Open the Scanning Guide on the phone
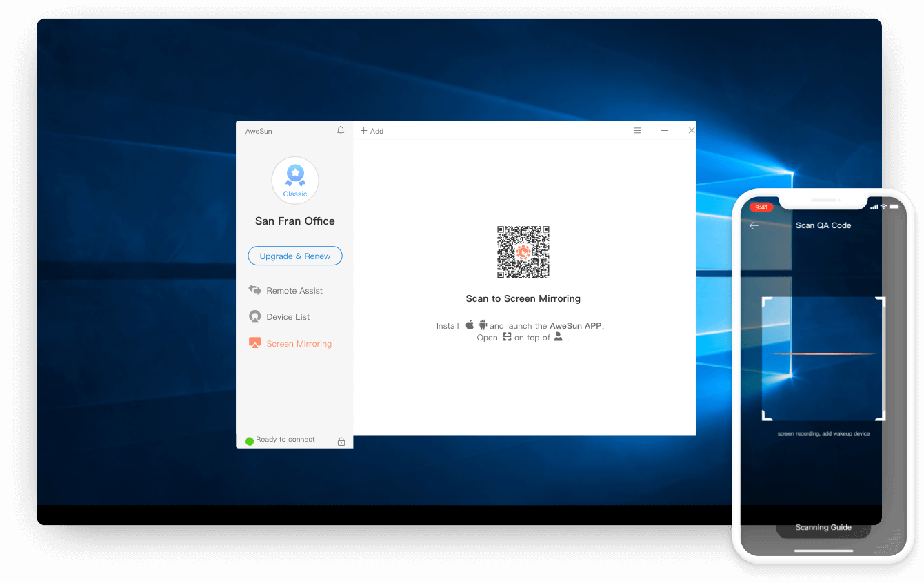This screenshot has height=583, width=924. (x=823, y=527)
